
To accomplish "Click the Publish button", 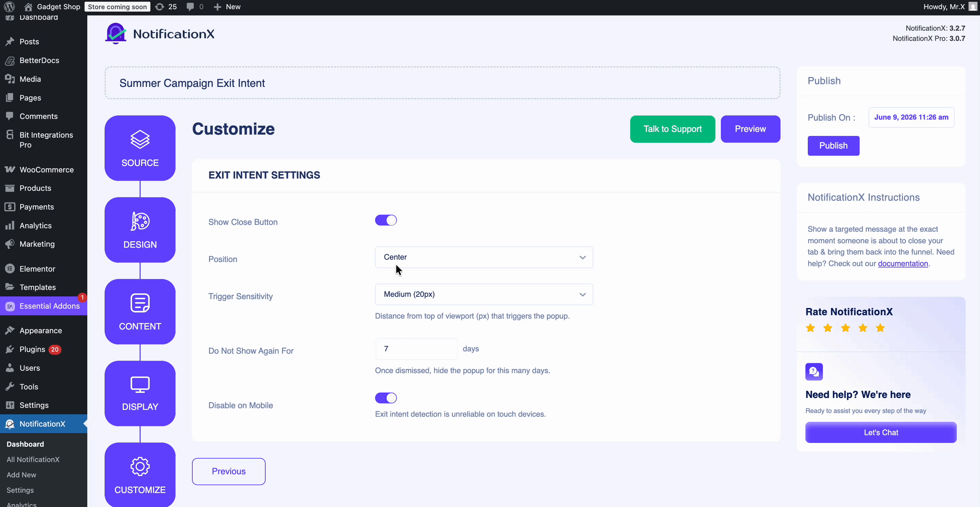I will [833, 145].
